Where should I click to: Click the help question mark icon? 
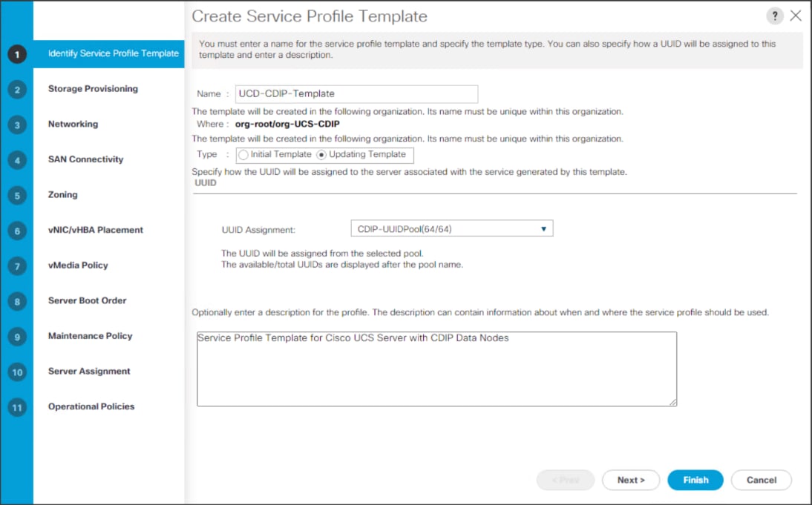tap(774, 16)
